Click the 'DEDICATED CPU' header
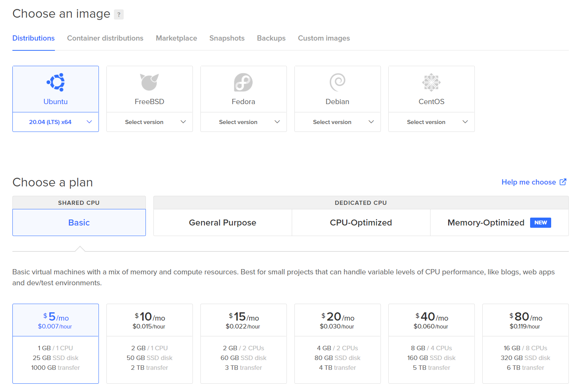 coord(361,203)
